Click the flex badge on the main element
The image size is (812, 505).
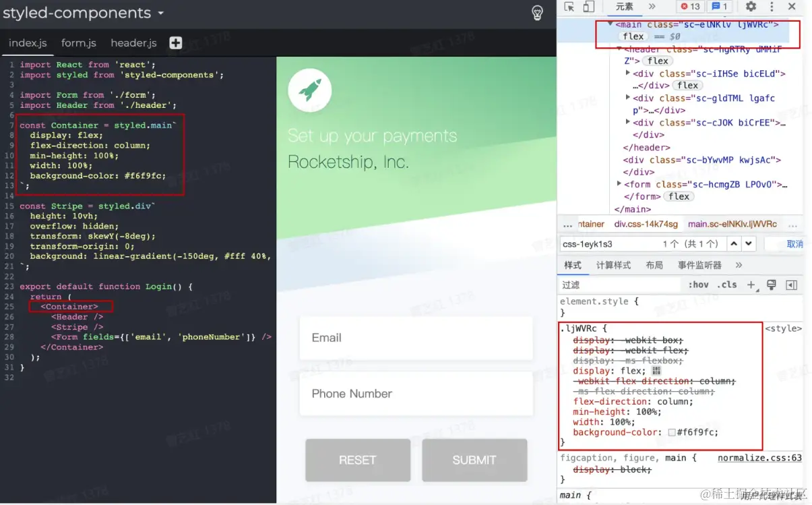[x=633, y=36]
